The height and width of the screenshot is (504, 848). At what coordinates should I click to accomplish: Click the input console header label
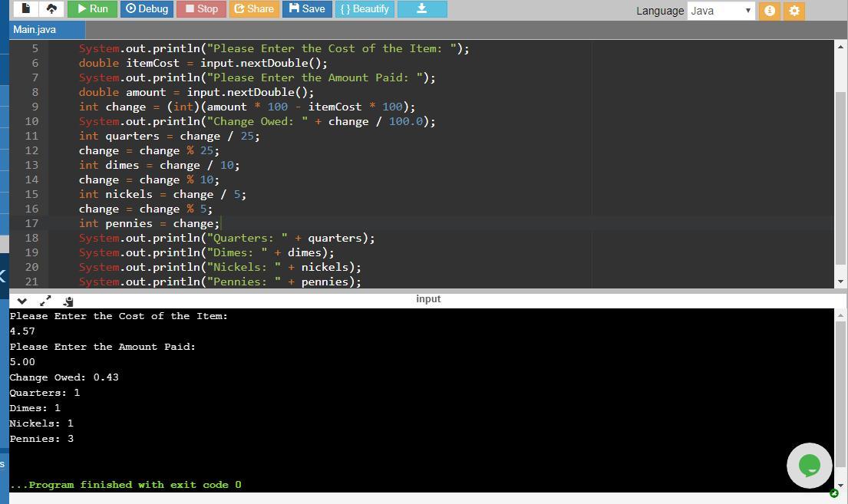pyautogui.click(x=427, y=298)
